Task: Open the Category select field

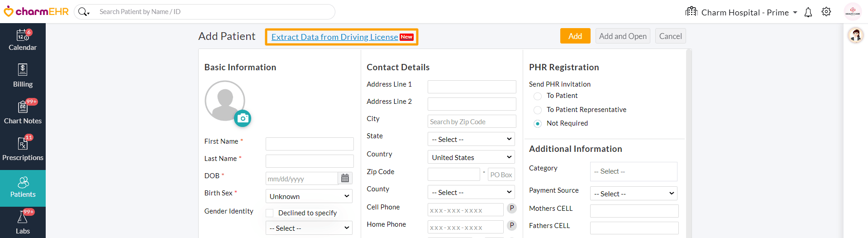Action: click(x=634, y=171)
